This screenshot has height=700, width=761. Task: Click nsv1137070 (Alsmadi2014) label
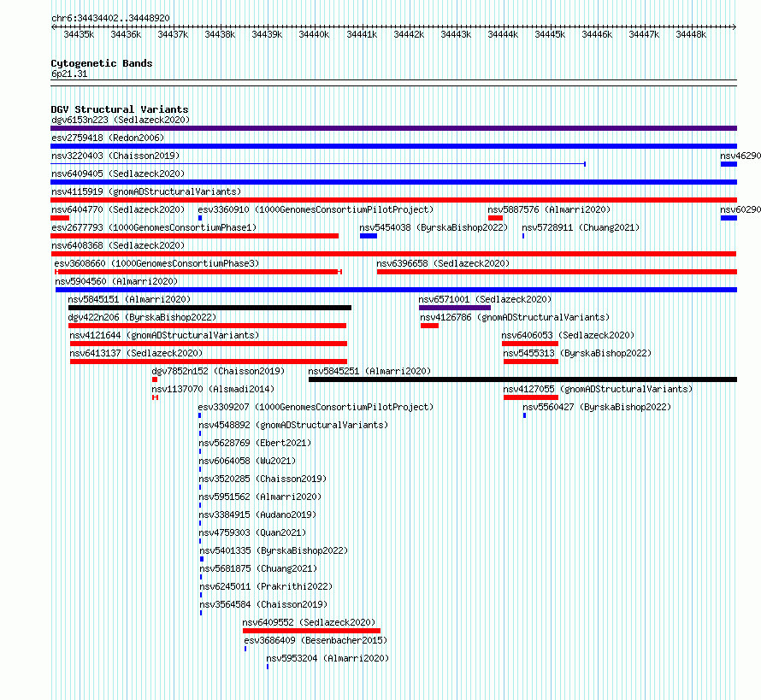213,389
